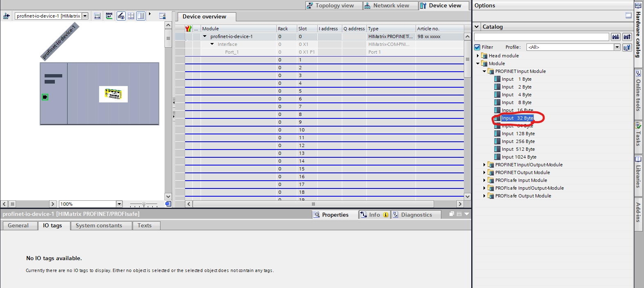The height and width of the screenshot is (288, 644).
Task: Uncheck the Filter checkbox in Catalog
Action: [477, 48]
